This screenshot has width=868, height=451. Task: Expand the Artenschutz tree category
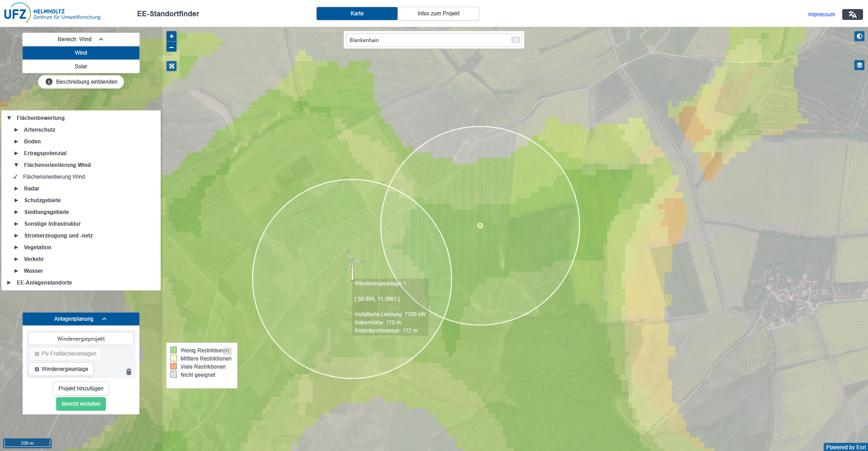pos(16,130)
